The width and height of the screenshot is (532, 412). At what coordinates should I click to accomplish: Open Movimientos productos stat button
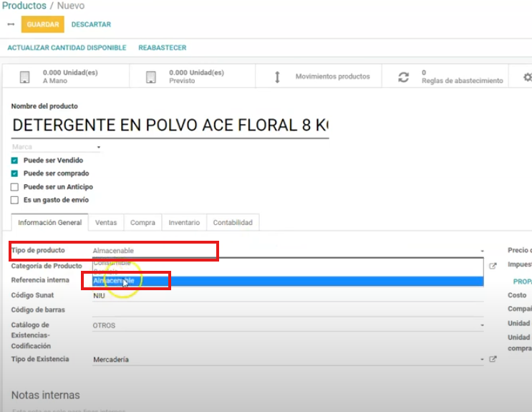point(319,77)
